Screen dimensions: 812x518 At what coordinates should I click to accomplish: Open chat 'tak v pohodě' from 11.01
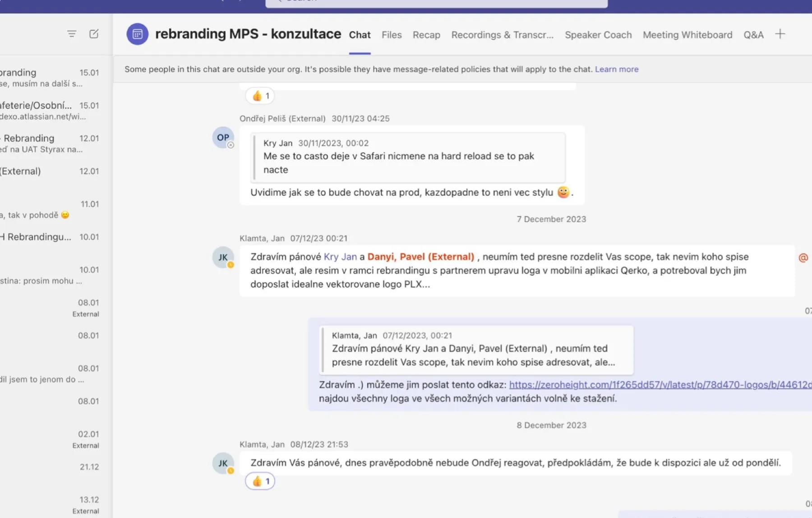tap(50, 209)
